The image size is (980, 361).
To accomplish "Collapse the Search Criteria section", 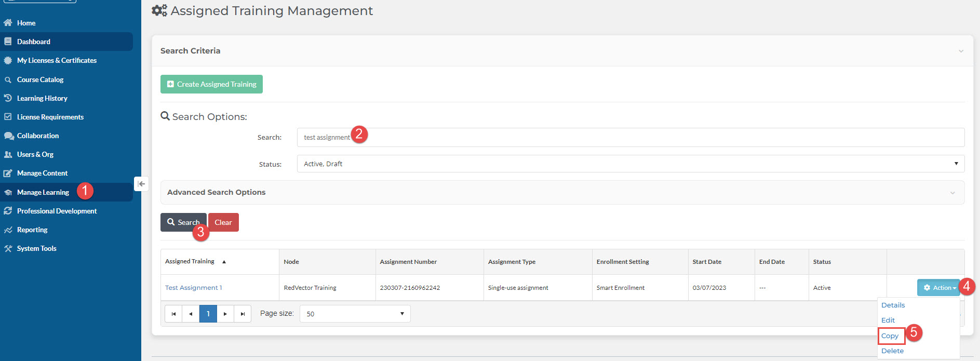I will tap(961, 51).
